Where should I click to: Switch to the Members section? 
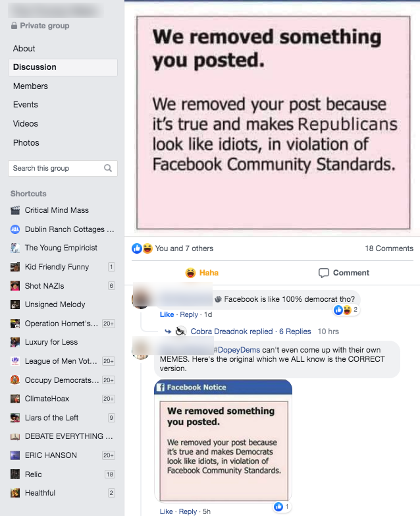point(30,86)
